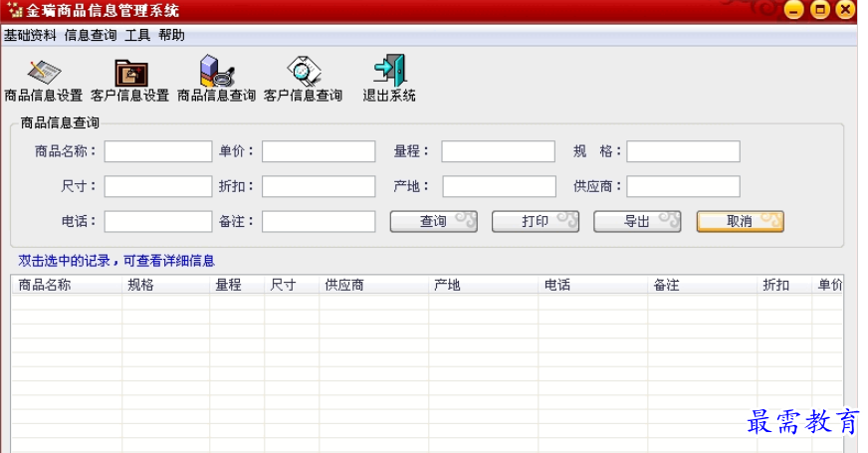Sort by 单价 column header
Screen dimensions: 868x453
pos(827,285)
